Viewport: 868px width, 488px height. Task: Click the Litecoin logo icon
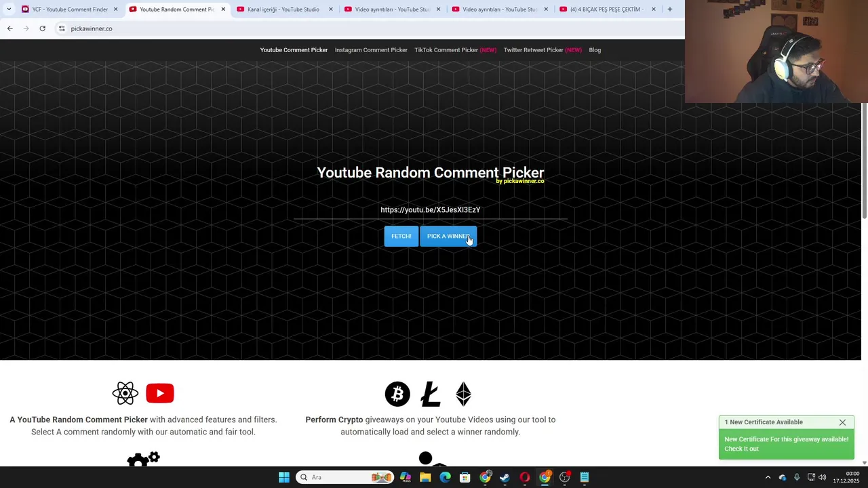431,394
